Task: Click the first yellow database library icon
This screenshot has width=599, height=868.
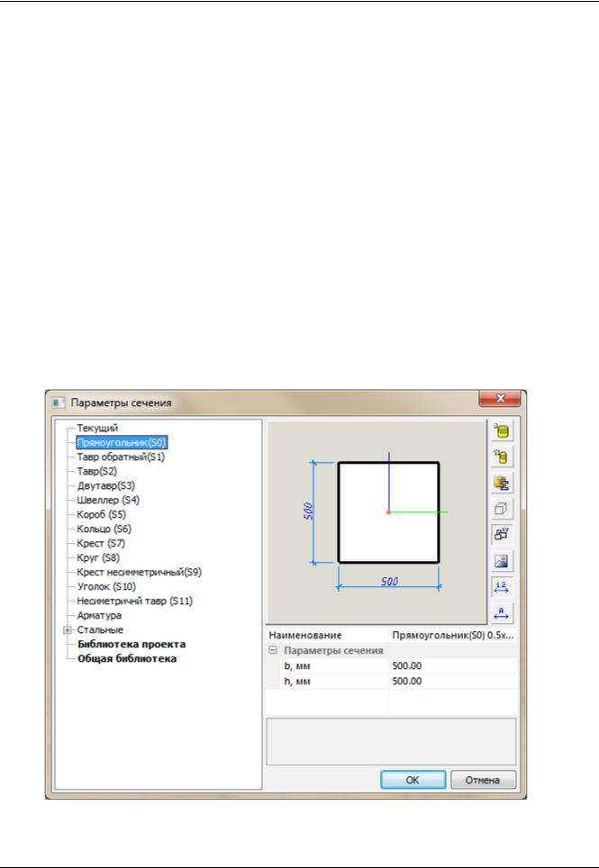Action: [x=502, y=430]
